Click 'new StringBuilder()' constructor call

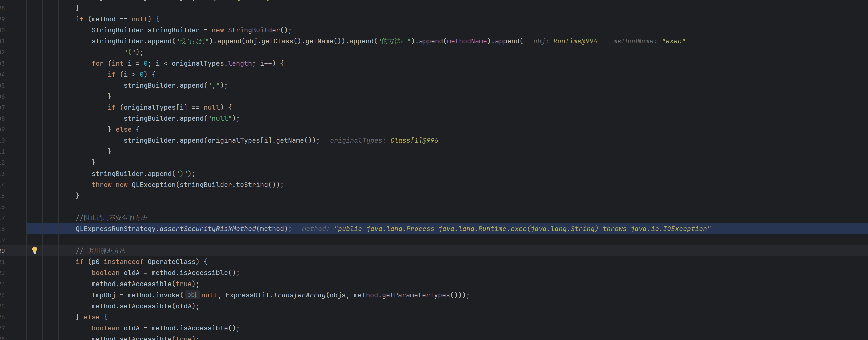pos(251,30)
